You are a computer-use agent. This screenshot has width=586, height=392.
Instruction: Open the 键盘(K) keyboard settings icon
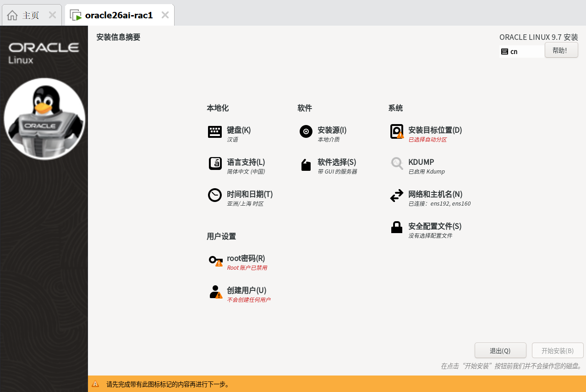(215, 131)
